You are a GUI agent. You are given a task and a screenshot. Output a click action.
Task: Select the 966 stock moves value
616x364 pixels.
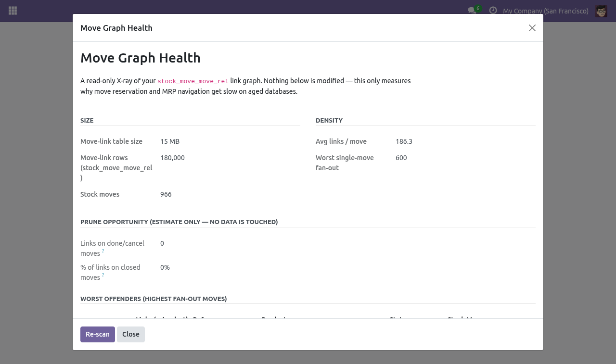point(166,194)
